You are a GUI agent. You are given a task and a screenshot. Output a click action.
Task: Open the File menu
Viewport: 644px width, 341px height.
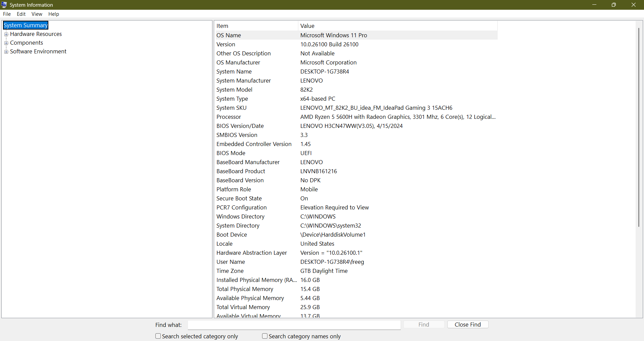tap(7, 14)
